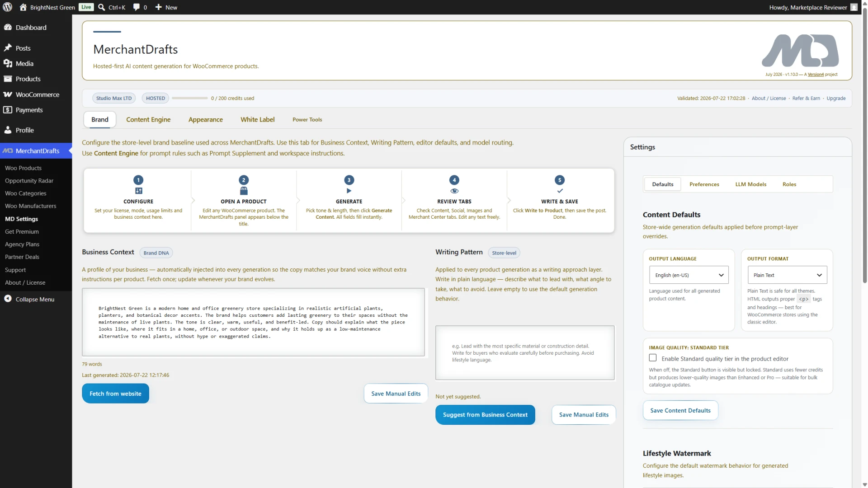
Task: Click the Brand DNA tag
Action: coord(156,253)
